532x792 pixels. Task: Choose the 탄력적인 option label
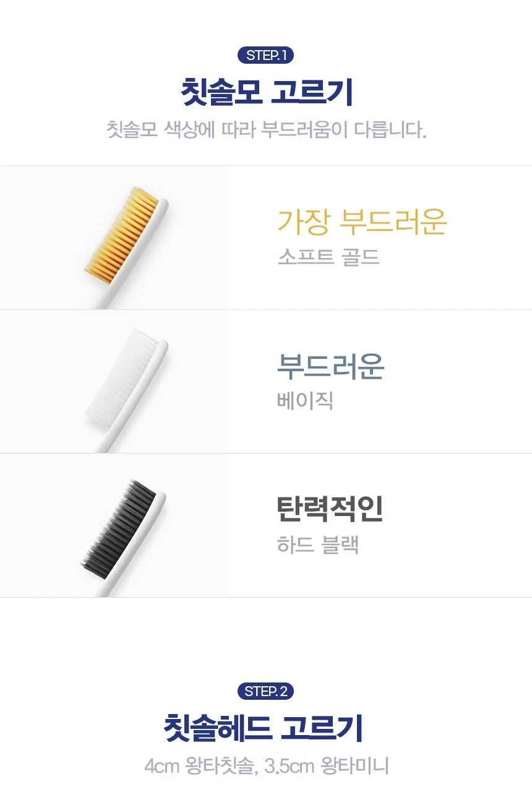coord(330,509)
